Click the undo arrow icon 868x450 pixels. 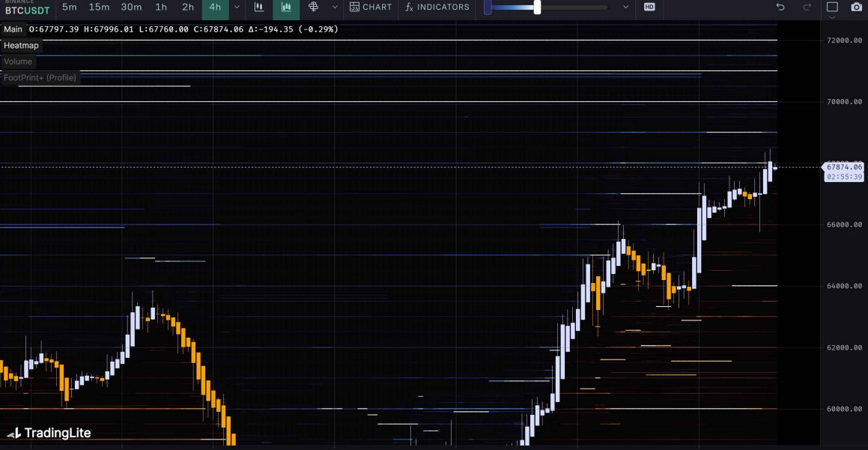[x=780, y=7]
